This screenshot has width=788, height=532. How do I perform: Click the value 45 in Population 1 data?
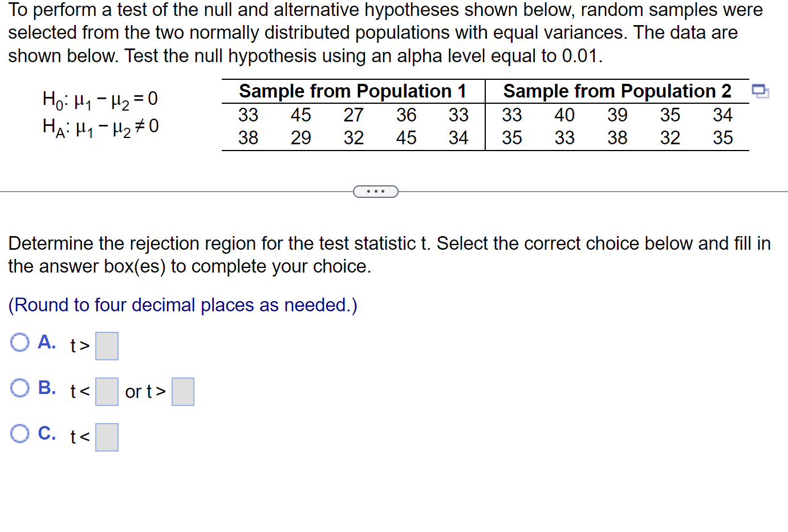pyautogui.click(x=301, y=115)
